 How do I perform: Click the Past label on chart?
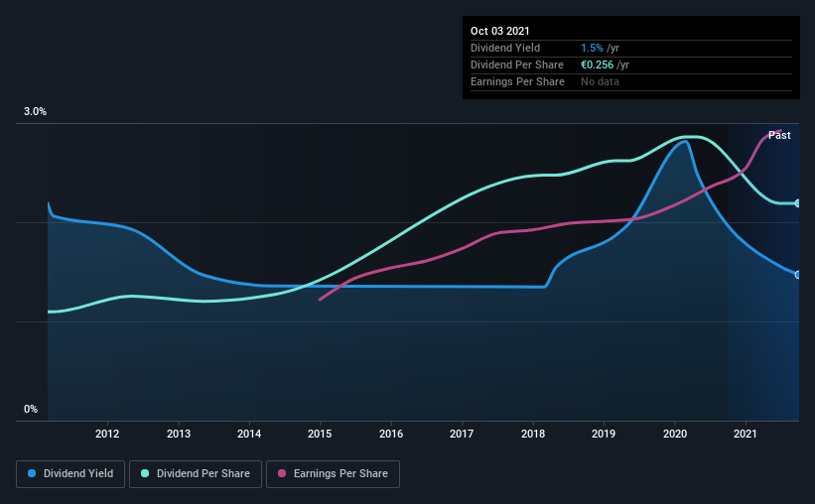(x=779, y=135)
